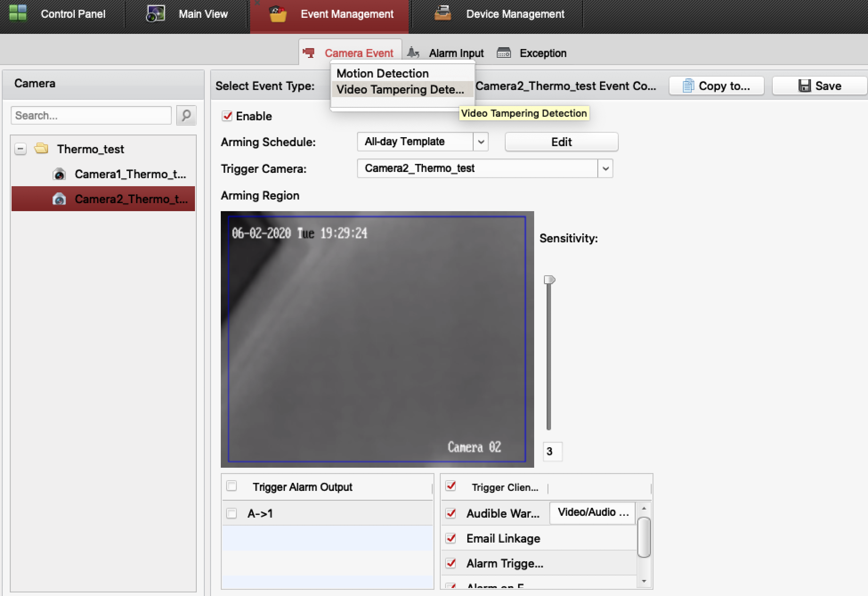The image size is (868, 596).
Task: Click the Sensitivity slider handle
Action: click(549, 280)
